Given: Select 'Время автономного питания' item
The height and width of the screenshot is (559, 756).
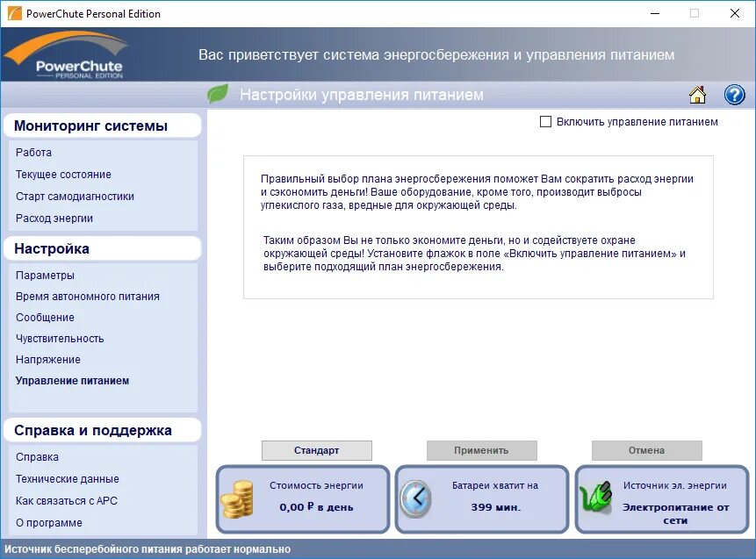Looking at the screenshot, I should click(87, 297).
